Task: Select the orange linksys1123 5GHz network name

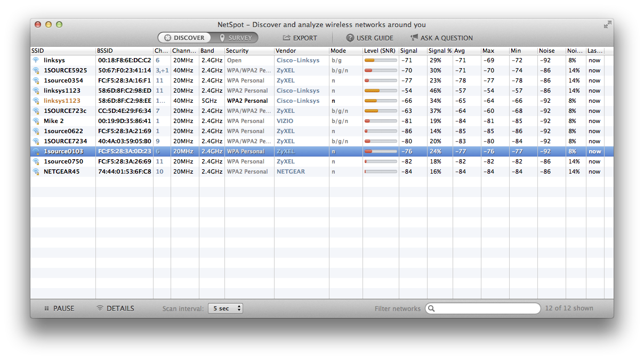Action: pyautogui.click(x=62, y=101)
